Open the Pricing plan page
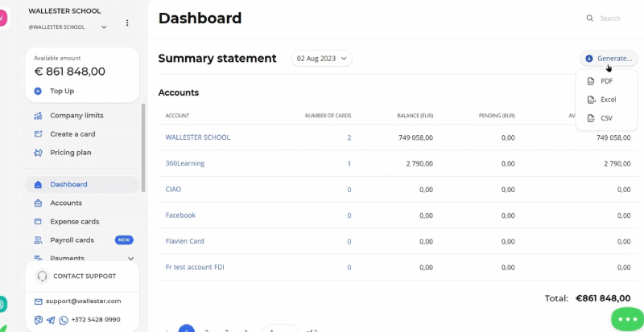644x332 pixels. [x=71, y=153]
